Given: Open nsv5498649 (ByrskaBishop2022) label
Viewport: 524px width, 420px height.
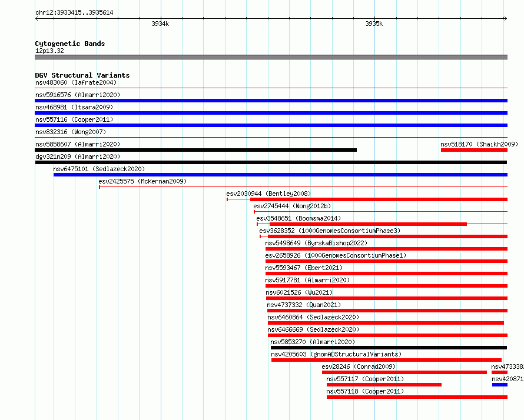Looking at the screenshot, I should 316,243.
